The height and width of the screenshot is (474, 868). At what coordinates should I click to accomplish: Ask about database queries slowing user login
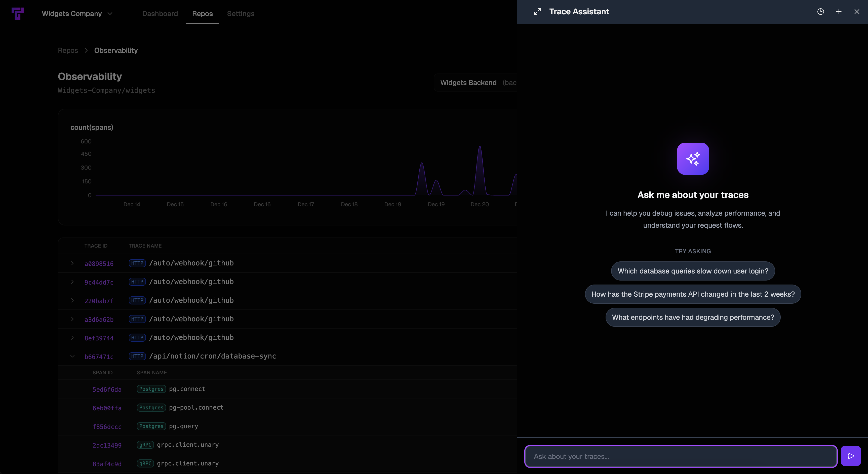693,271
